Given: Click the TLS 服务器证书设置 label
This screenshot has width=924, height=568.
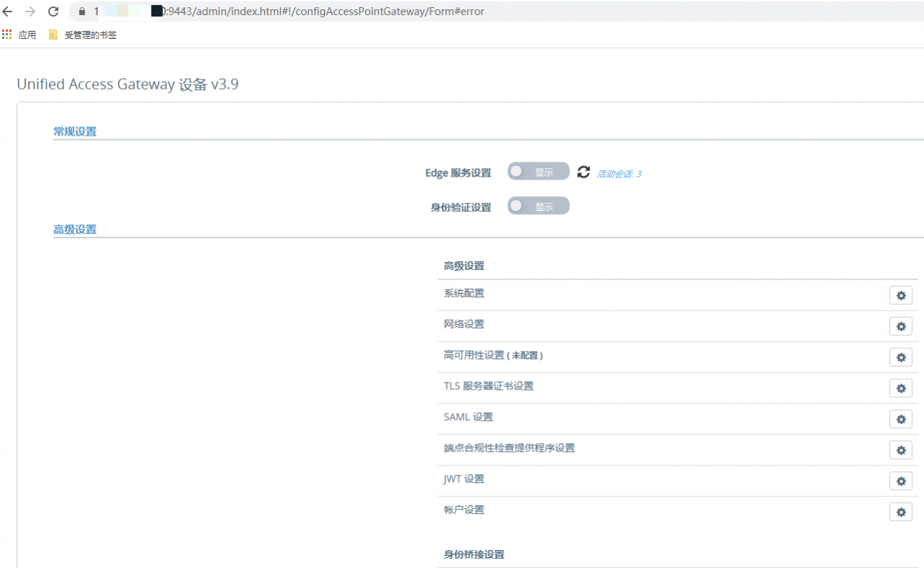Looking at the screenshot, I should 489,386.
